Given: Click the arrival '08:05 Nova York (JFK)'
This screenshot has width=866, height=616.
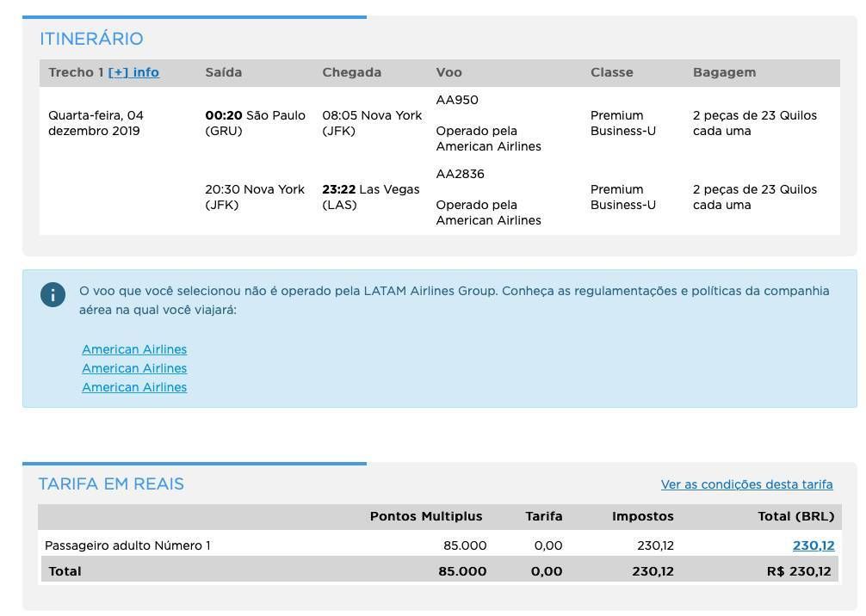Looking at the screenshot, I should click(372, 123).
